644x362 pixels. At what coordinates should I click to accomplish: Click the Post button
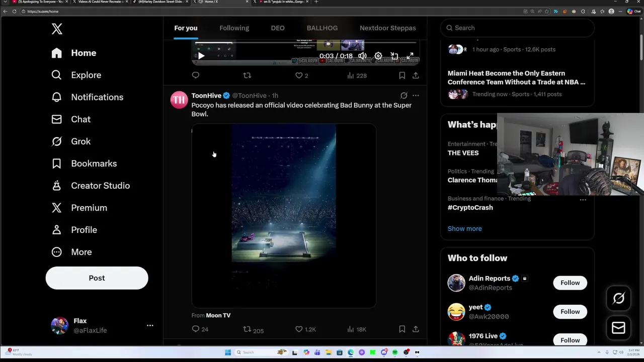97,278
